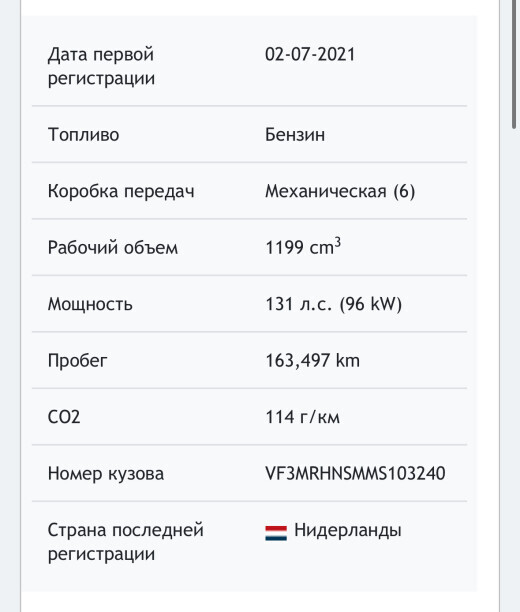Click the 1199 cm³ engine displacement value
Viewport: 520px width, 612px height.
click(x=303, y=247)
